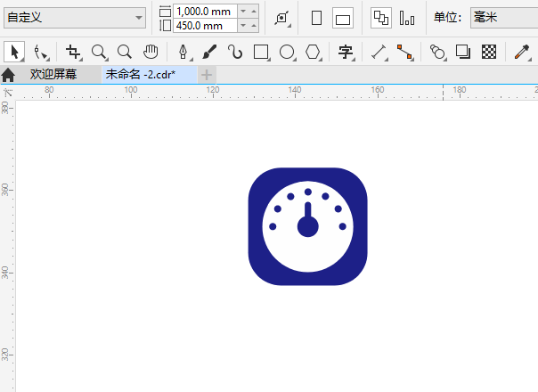Select the Polygon tool
Viewport: 538px width, 392px height.
[x=313, y=53]
